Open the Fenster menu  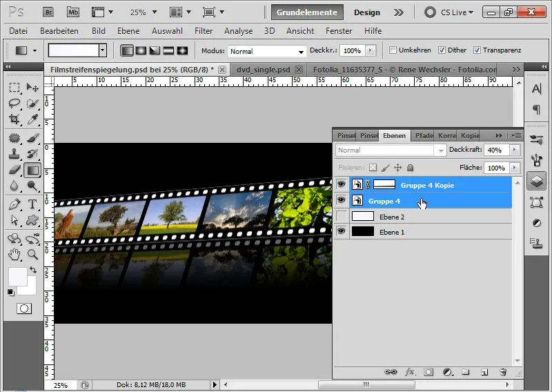pos(339,31)
